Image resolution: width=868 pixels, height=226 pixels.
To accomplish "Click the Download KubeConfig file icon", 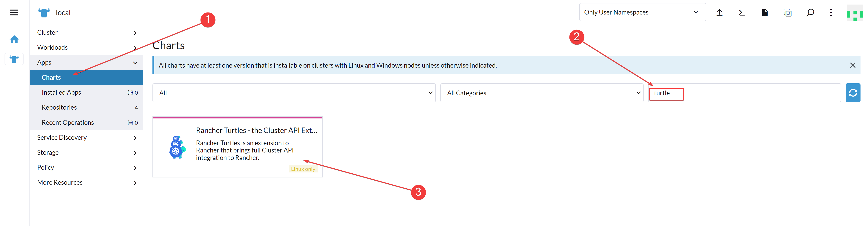I will coord(765,12).
